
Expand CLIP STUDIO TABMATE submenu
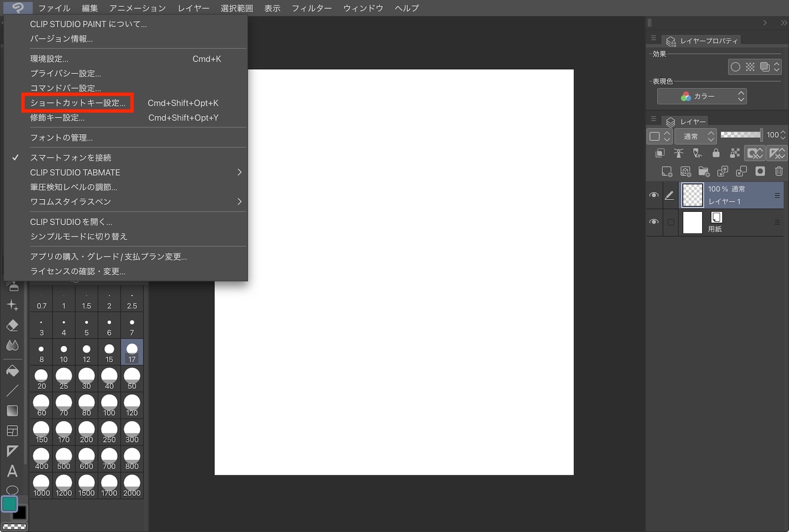(x=126, y=172)
